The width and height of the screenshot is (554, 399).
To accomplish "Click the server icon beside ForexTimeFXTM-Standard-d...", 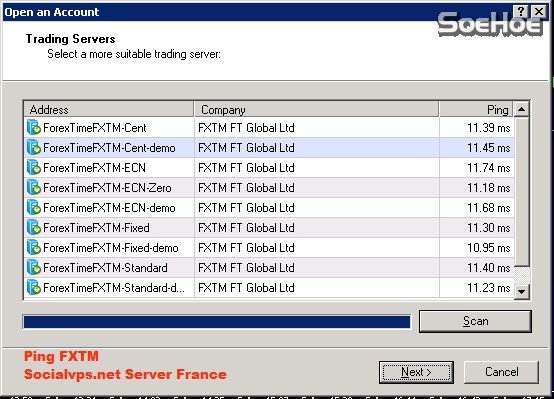I will point(34,288).
